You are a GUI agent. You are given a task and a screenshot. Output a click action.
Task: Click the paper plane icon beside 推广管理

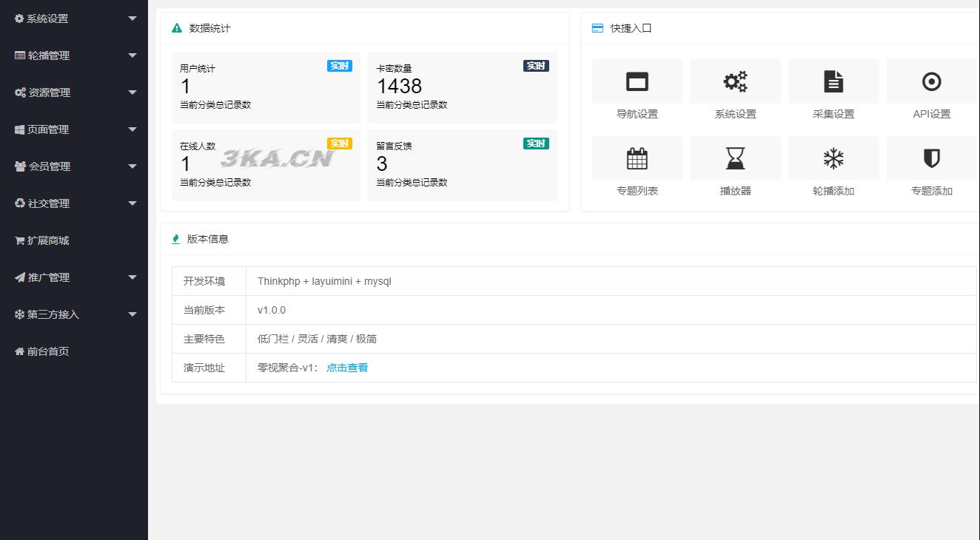[x=20, y=277]
